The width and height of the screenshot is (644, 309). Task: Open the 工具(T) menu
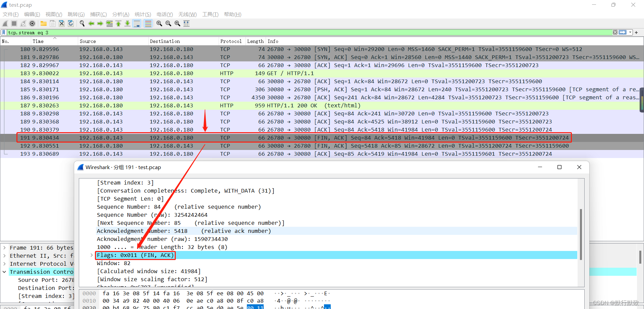[x=210, y=14]
